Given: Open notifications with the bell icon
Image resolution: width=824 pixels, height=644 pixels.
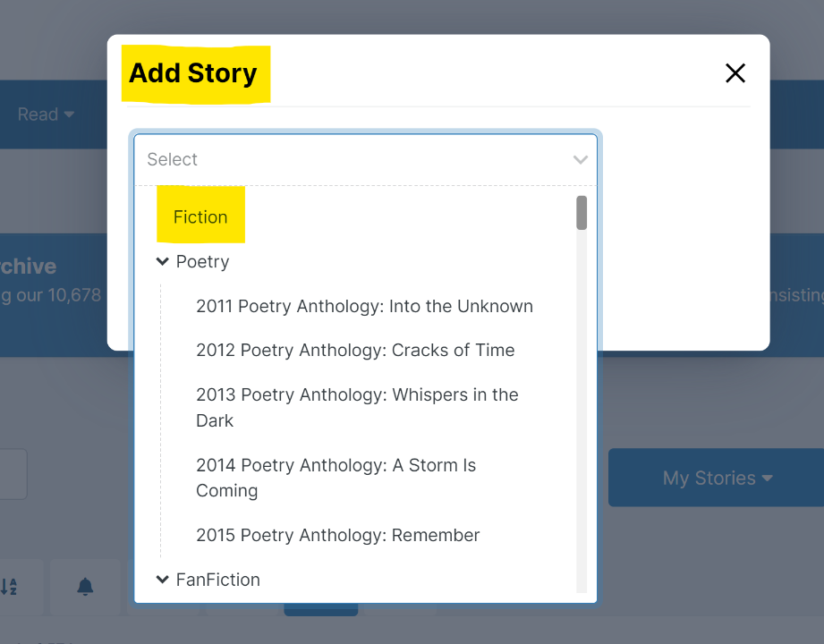Looking at the screenshot, I should click(85, 588).
